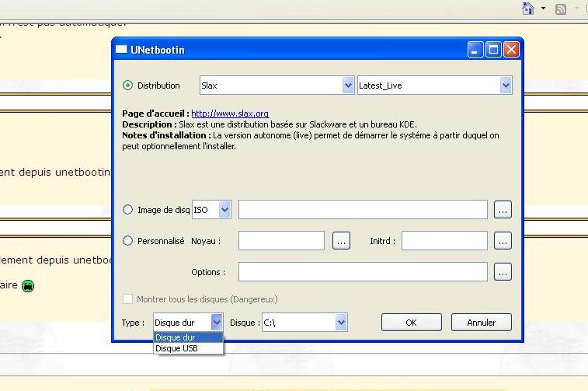Click the Annuler button

481,323
